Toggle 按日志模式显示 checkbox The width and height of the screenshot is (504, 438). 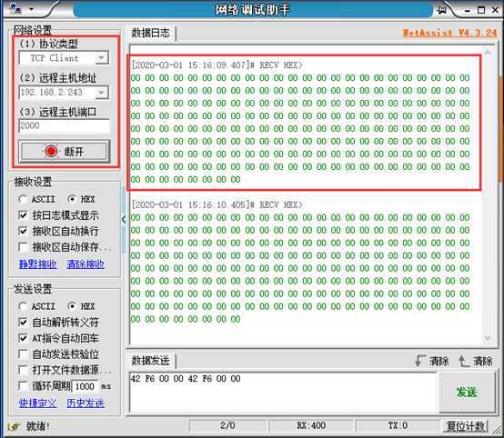pos(23,214)
